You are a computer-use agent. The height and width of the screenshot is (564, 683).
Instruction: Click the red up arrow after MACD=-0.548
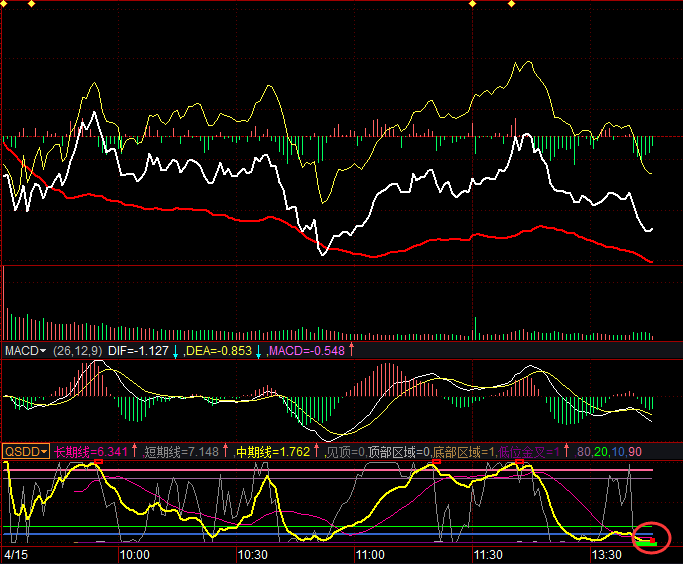point(351,350)
